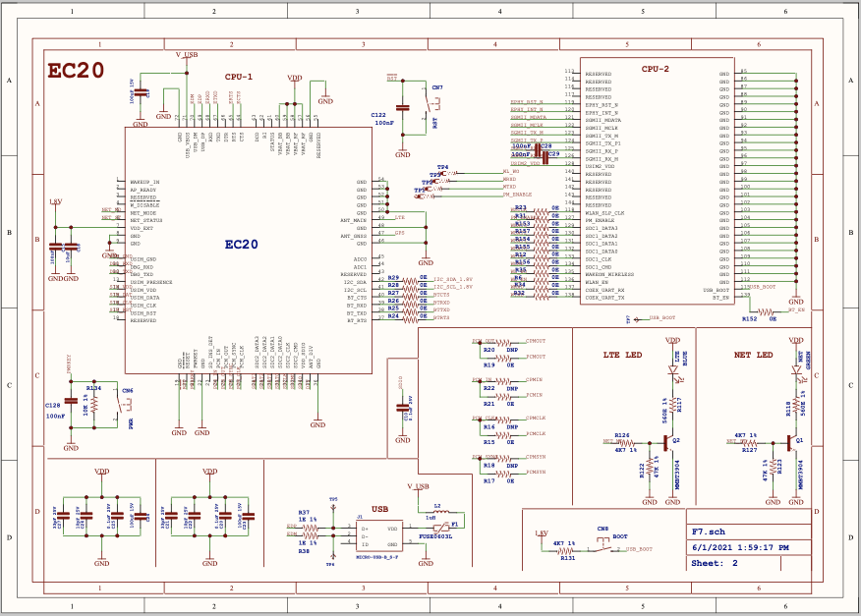This screenshot has width=861, height=616.
Task: Click the WAKEUP_IN pin label
Action: click(x=144, y=182)
